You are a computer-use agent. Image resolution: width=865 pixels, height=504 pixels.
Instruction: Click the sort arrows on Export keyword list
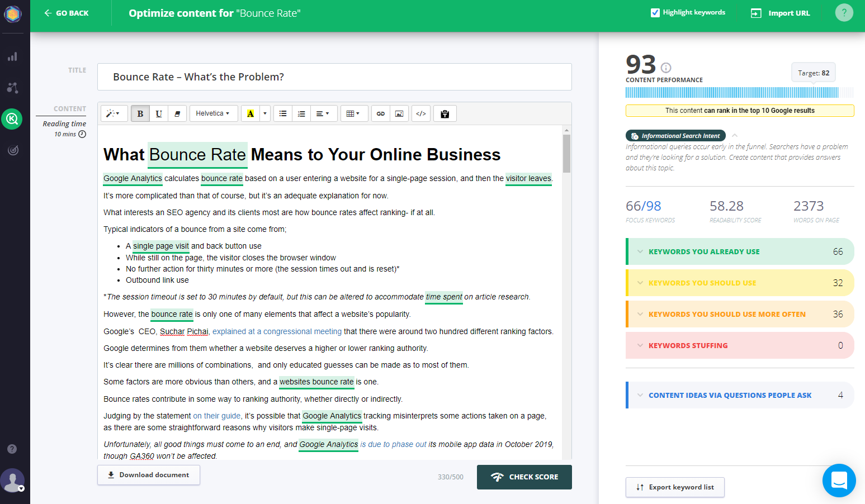[640, 487]
